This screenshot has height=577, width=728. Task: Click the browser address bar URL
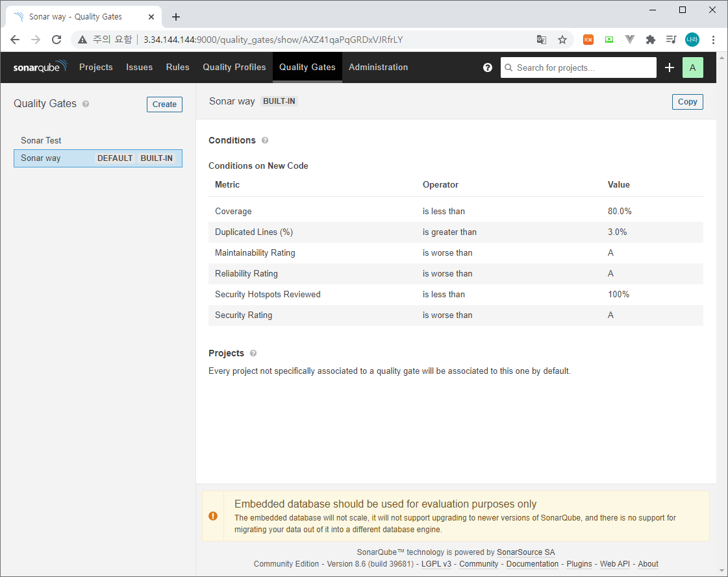pos(273,40)
